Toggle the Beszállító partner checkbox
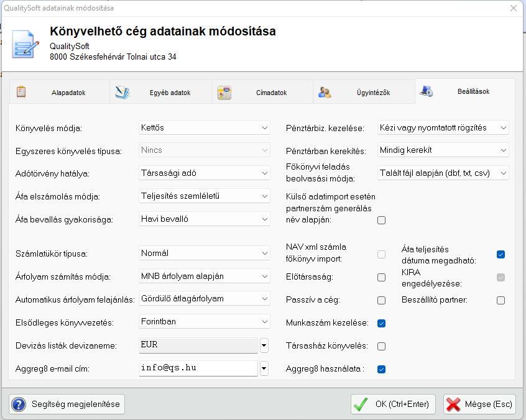This screenshot has height=420, width=526. pyautogui.click(x=501, y=300)
